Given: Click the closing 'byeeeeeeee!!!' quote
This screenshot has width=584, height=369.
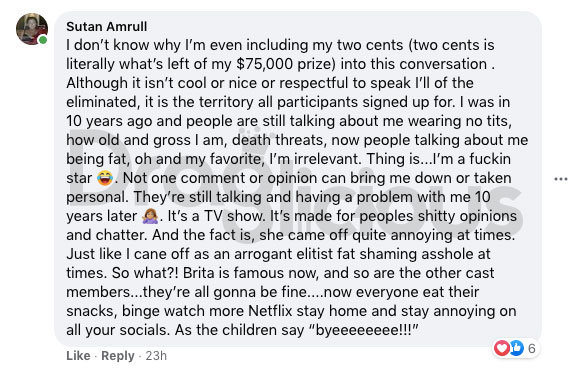Looking at the screenshot, I should point(364,330).
